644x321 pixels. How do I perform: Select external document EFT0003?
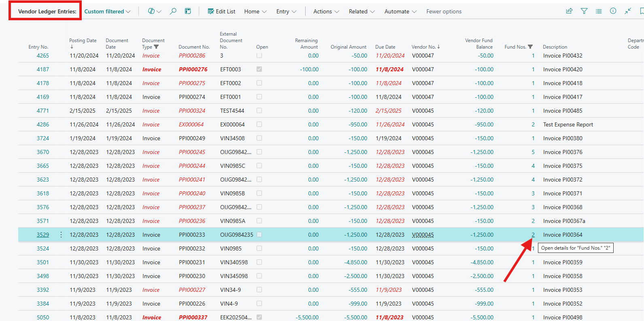tap(231, 69)
